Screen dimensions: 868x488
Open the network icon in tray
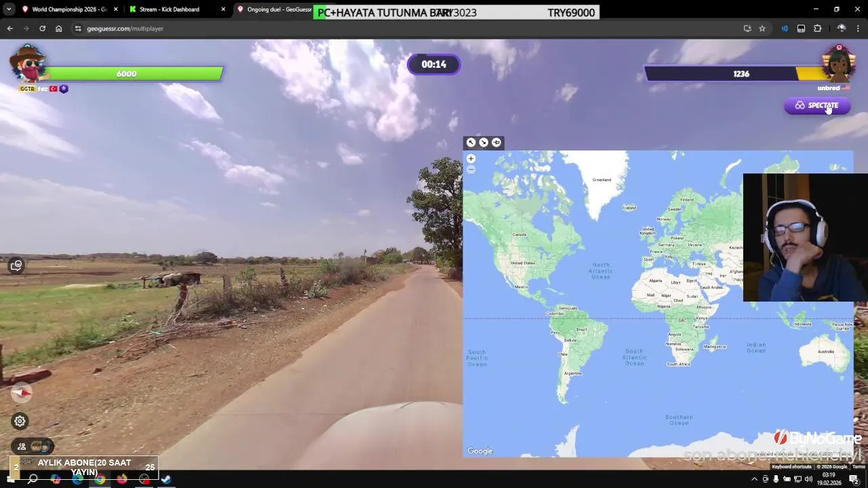coord(797,479)
